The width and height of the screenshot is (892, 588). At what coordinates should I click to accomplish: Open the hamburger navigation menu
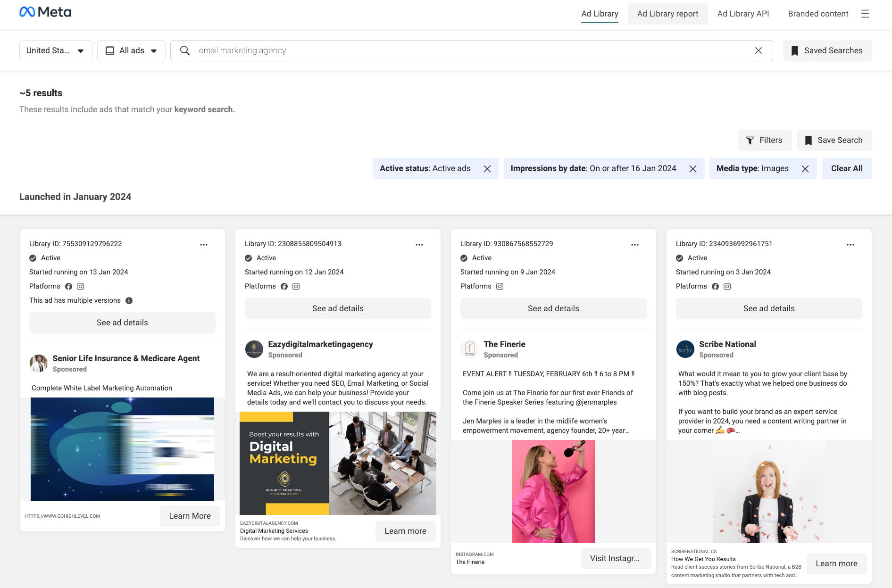pos(866,14)
